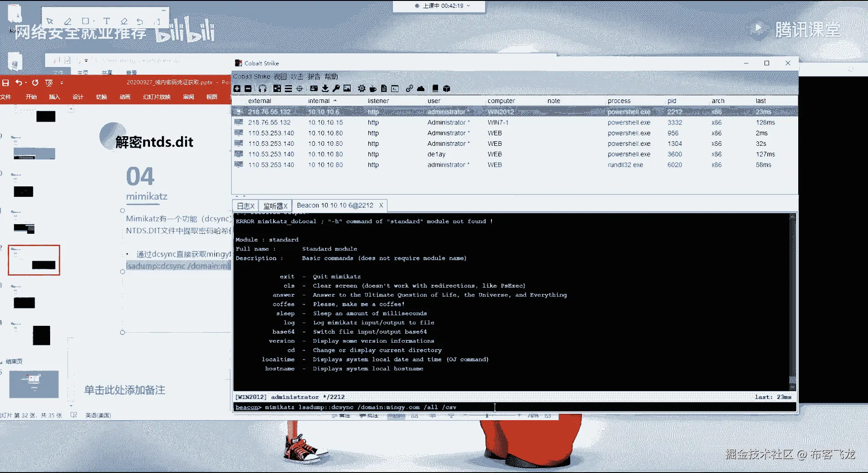Expand the rectangle shape tool dropdown arrow
This screenshot has height=473, width=868.
[x=93, y=21]
